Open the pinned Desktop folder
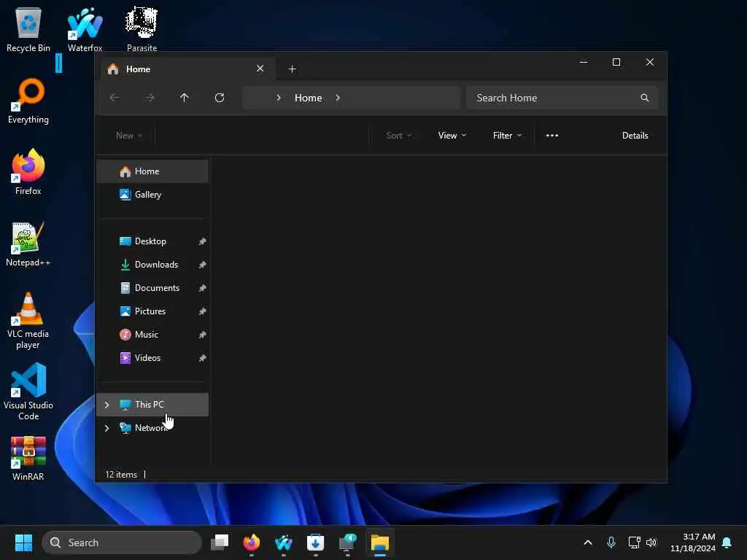This screenshot has width=747, height=560. (152, 241)
